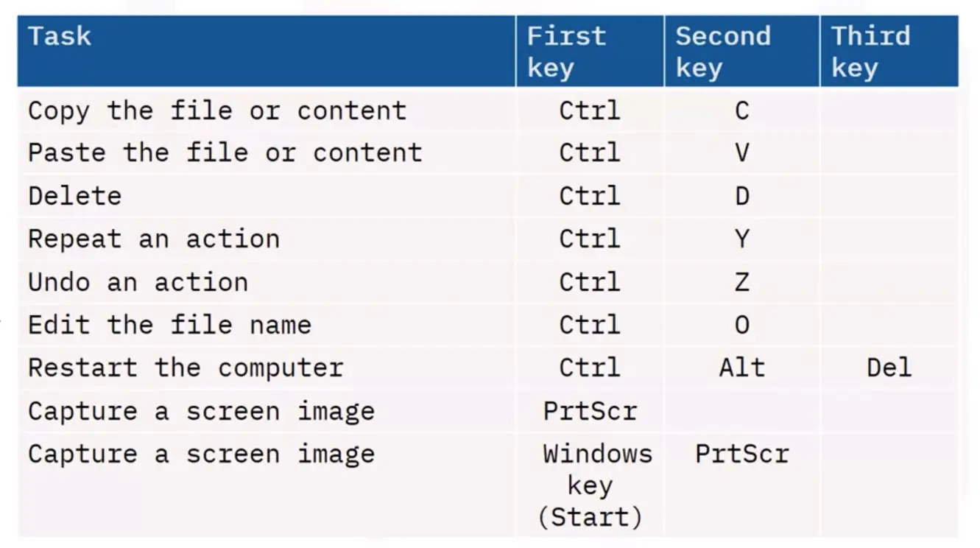
Task: Click the "Second key" column header
Action: tap(722, 52)
